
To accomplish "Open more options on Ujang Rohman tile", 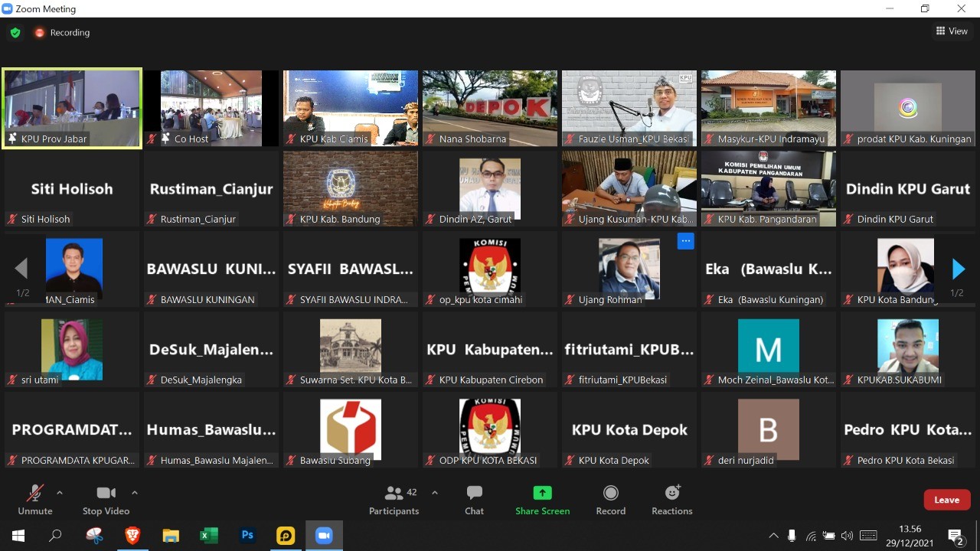I will click(x=685, y=241).
